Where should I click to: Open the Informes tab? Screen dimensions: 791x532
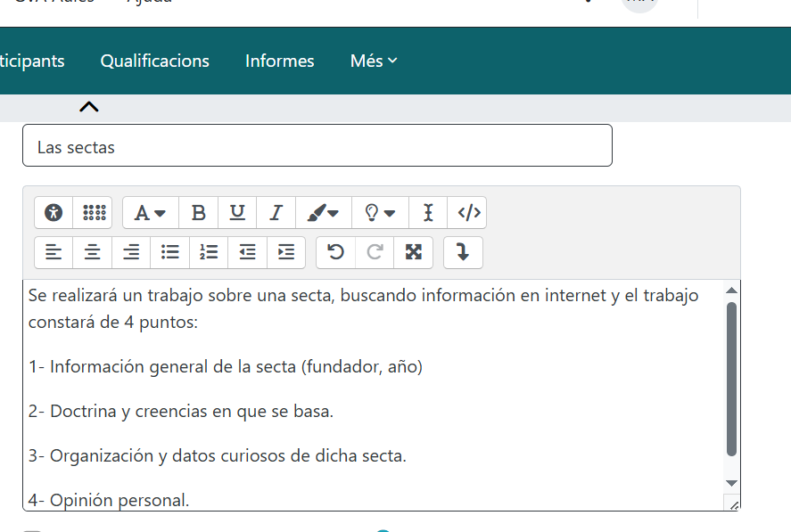(279, 61)
